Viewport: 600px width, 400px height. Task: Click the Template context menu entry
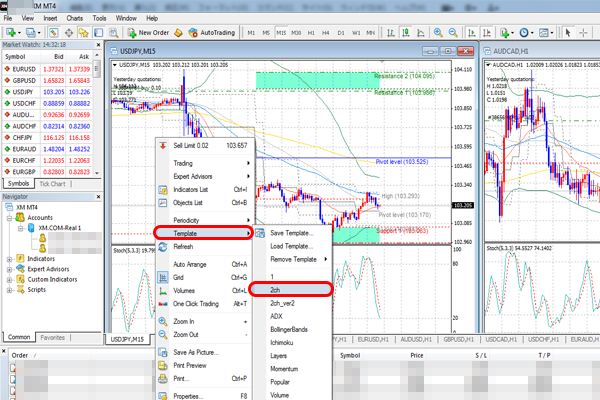[203, 233]
